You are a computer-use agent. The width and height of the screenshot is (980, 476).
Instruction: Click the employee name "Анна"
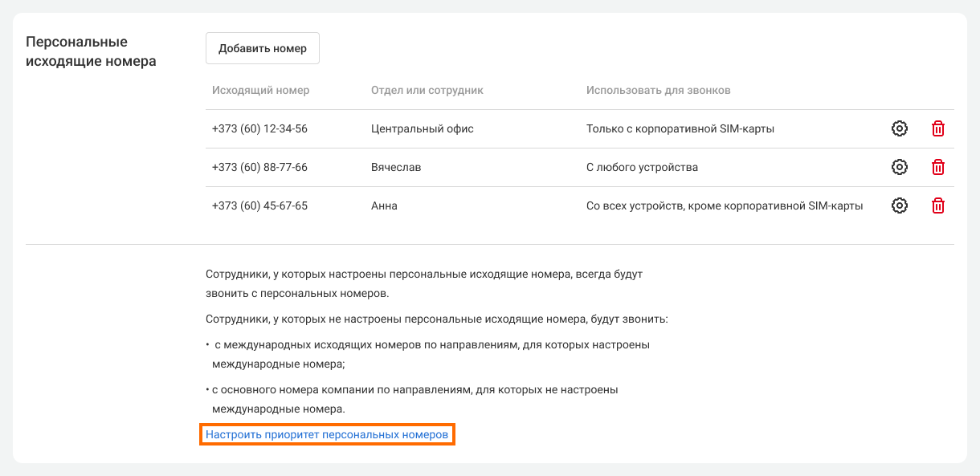pos(384,205)
